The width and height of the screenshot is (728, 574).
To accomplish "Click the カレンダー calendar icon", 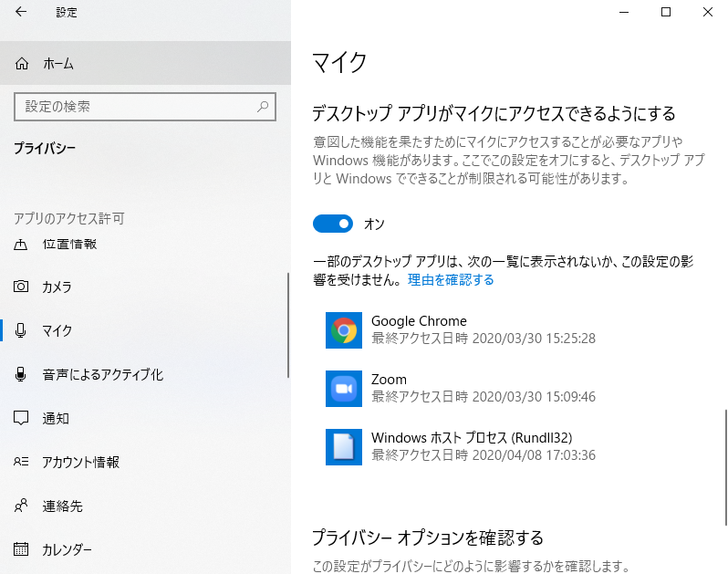I will pyautogui.click(x=21, y=549).
